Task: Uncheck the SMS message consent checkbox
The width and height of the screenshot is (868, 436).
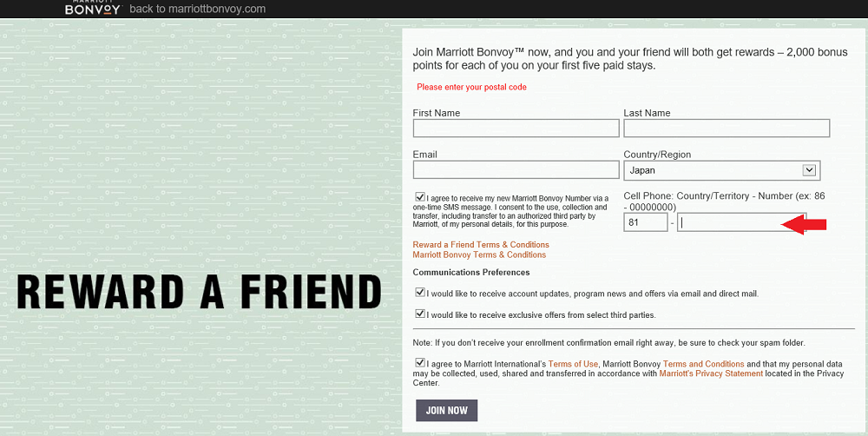Action: (420, 196)
